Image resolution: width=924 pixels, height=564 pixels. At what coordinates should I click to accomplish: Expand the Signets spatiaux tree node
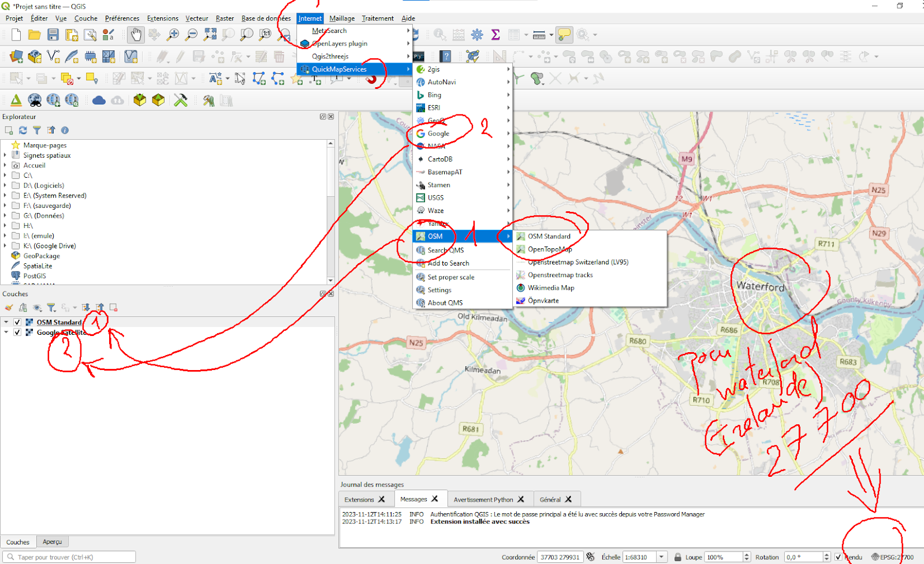[5, 155]
